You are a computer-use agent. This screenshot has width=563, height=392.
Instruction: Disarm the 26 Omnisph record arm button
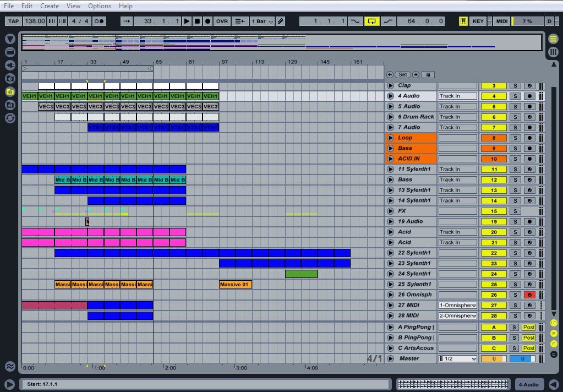point(529,295)
